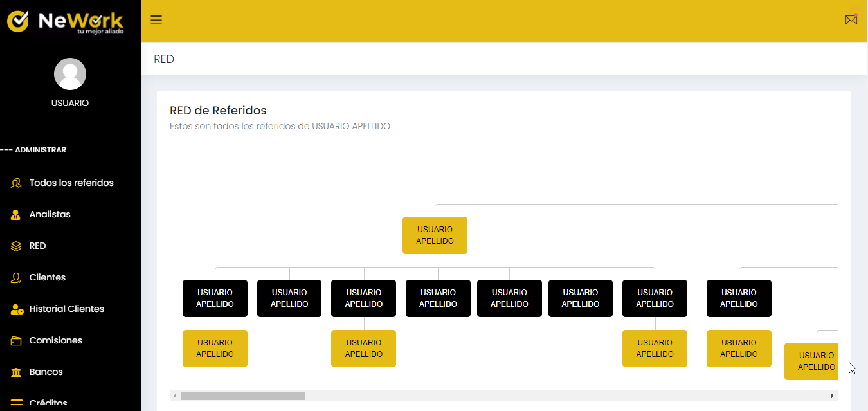This screenshot has width=868, height=411.
Task: Open the Bancos sidebar entry
Action: click(x=46, y=372)
